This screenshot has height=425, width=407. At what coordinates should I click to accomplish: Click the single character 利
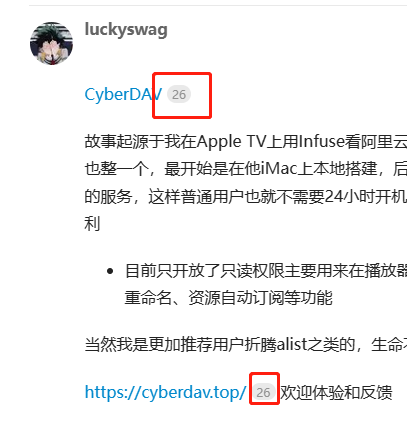[x=92, y=224]
